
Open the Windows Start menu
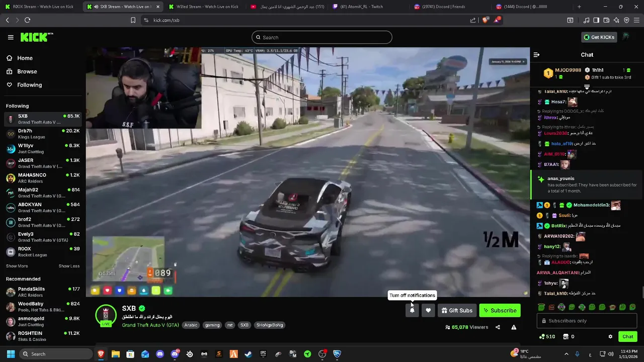10,354
